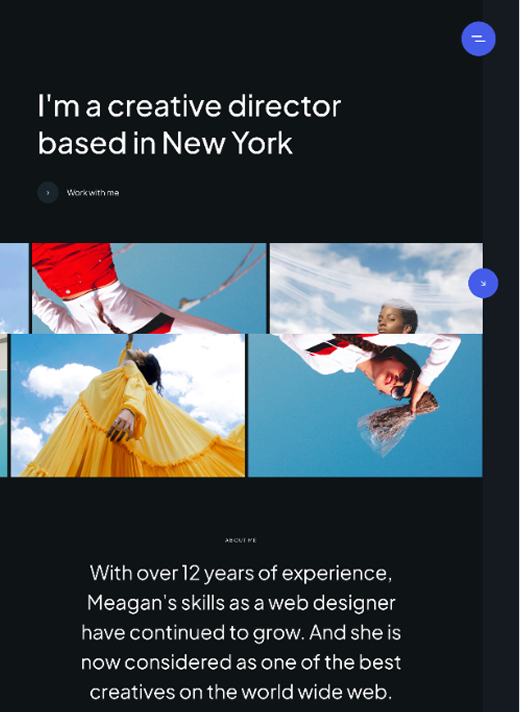Image resolution: width=520 pixels, height=712 pixels.
Task: Open the red jacket photo thumbnail
Action: tap(149, 288)
